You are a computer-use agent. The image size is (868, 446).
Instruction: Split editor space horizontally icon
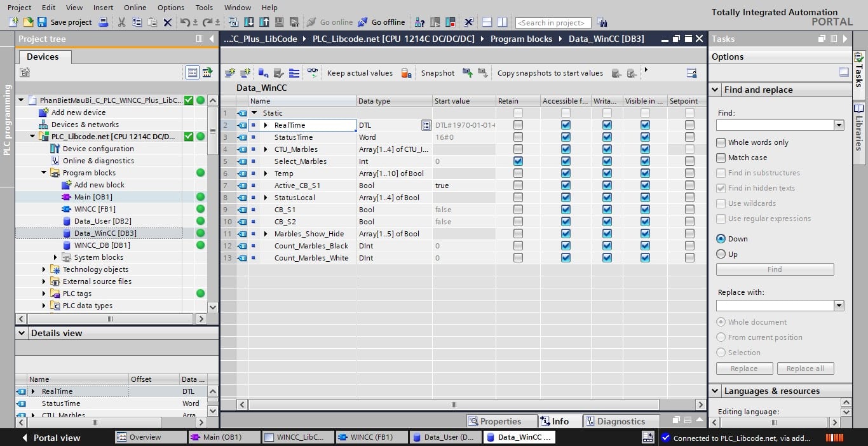coord(488,22)
